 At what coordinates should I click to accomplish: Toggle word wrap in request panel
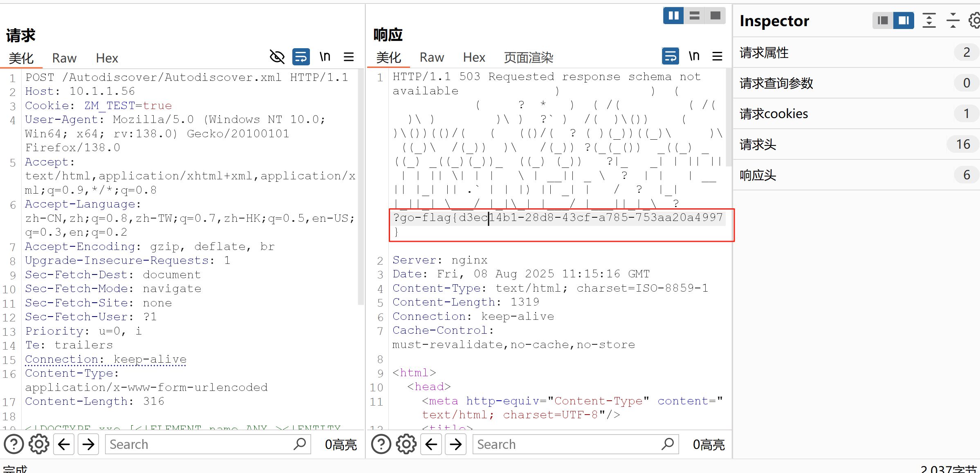click(301, 57)
